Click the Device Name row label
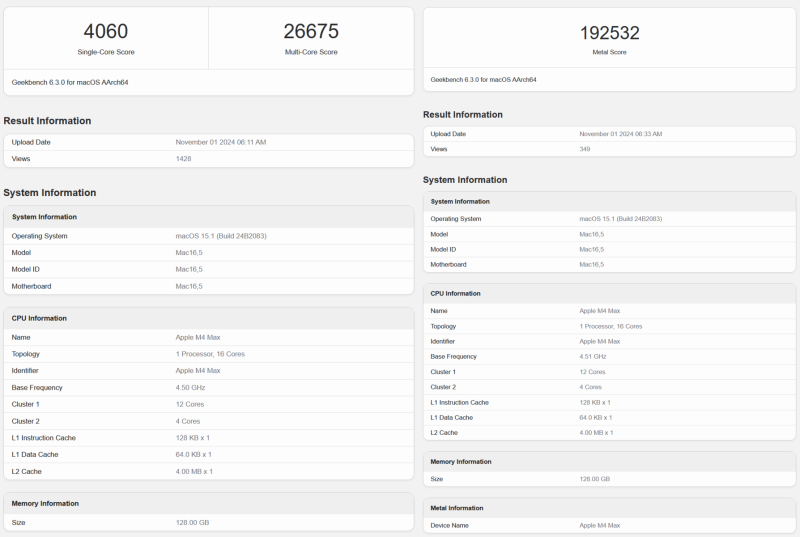This screenshot has width=800, height=537. point(450,525)
